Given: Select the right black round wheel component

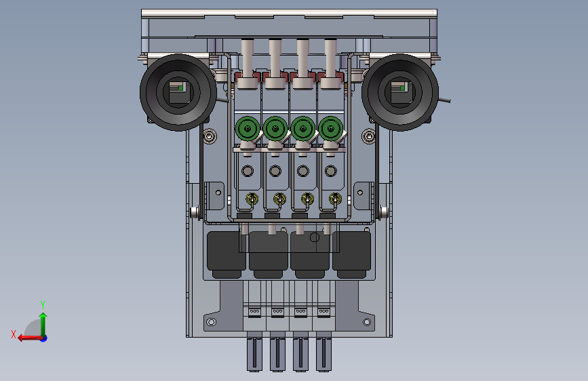Looking at the screenshot, I should (400, 92).
